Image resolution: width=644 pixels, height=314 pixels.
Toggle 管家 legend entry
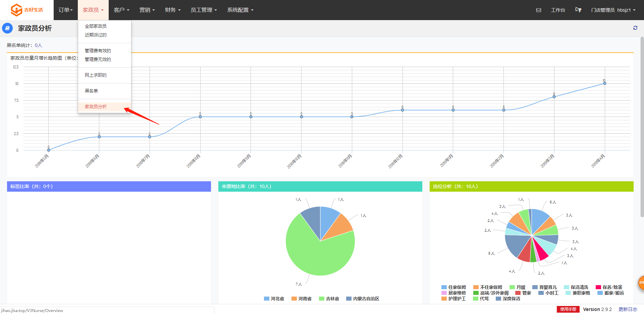[523, 293]
